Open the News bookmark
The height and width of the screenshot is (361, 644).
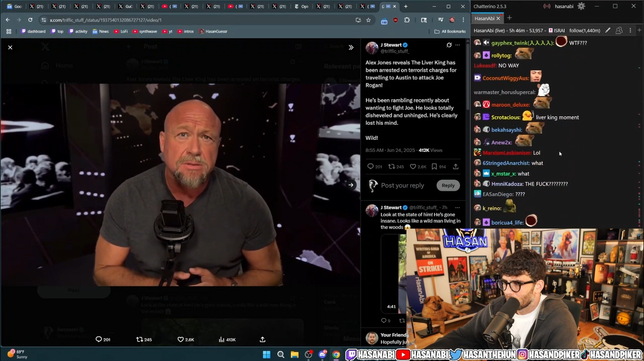[101, 31]
